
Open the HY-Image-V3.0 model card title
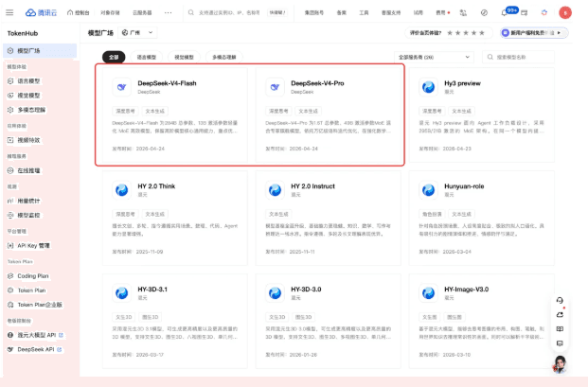(x=466, y=290)
